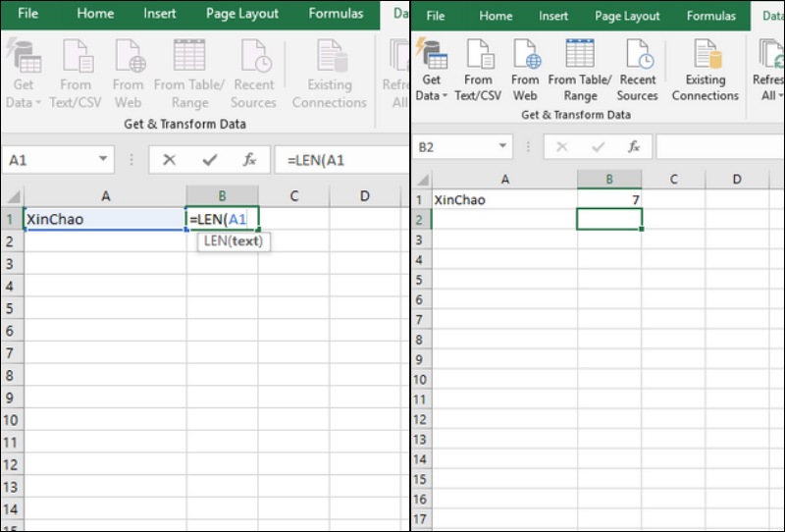785x532 pixels.
Task: Open Existing Connections in right window
Action: 705,69
